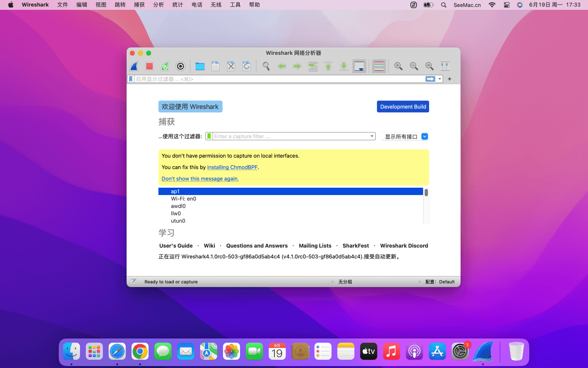588x368 pixels.
Task: Expand capture filter history dropdown
Action: [x=372, y=136]
